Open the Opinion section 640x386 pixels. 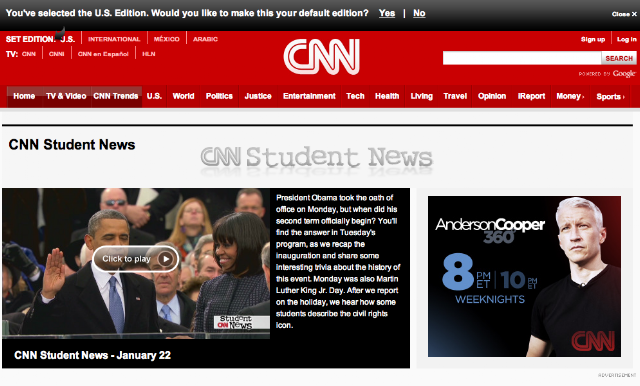(492, 96)
